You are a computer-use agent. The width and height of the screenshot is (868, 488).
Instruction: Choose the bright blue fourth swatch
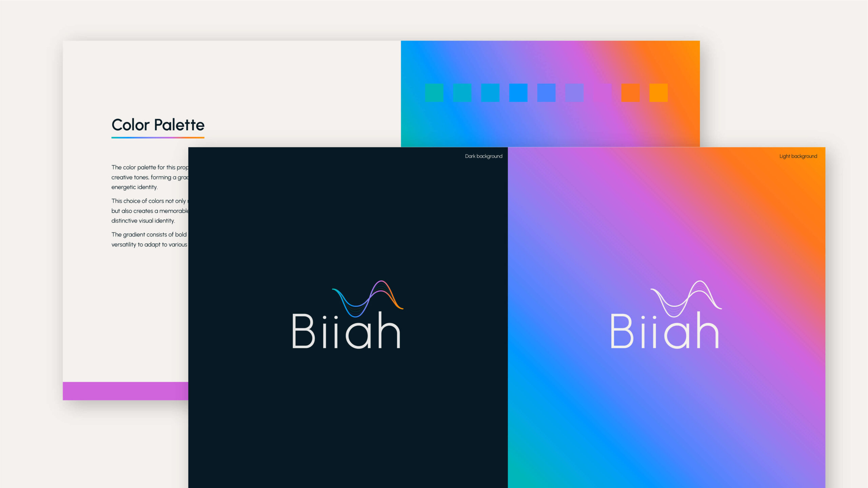518,93
